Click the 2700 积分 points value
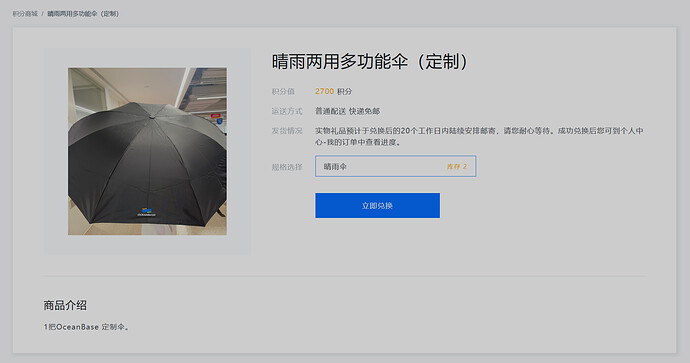 coord(334,92)
